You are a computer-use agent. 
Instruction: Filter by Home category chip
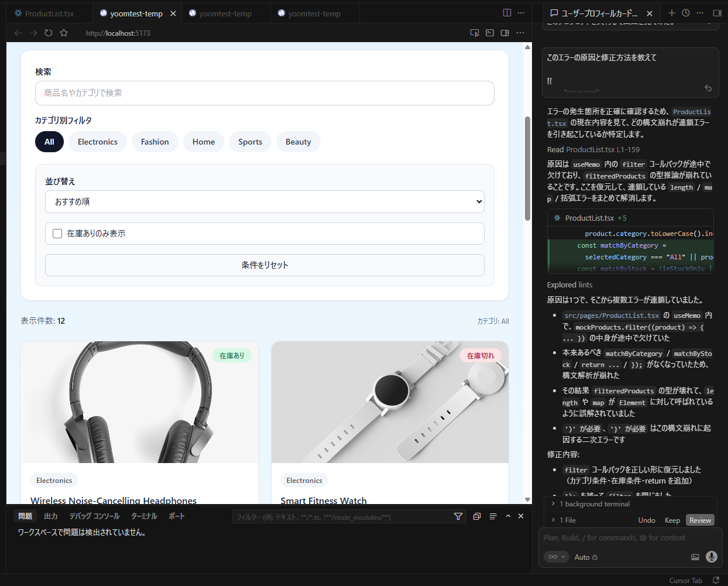pos(204,142)
